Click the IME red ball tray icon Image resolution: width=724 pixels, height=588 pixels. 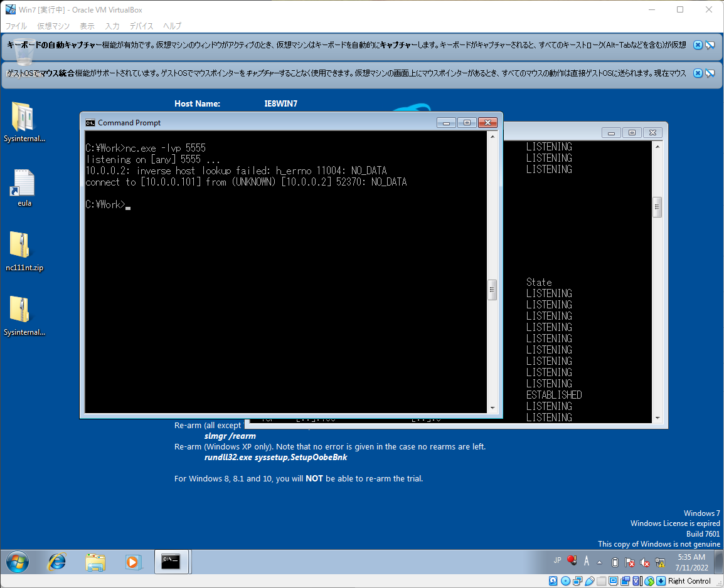coord(572,560)
